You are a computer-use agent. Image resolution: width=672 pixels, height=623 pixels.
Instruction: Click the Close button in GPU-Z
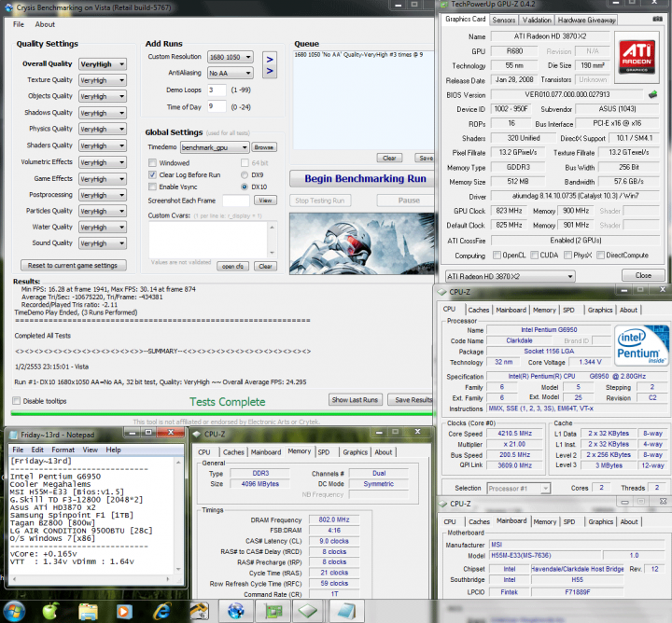(643, 276)
